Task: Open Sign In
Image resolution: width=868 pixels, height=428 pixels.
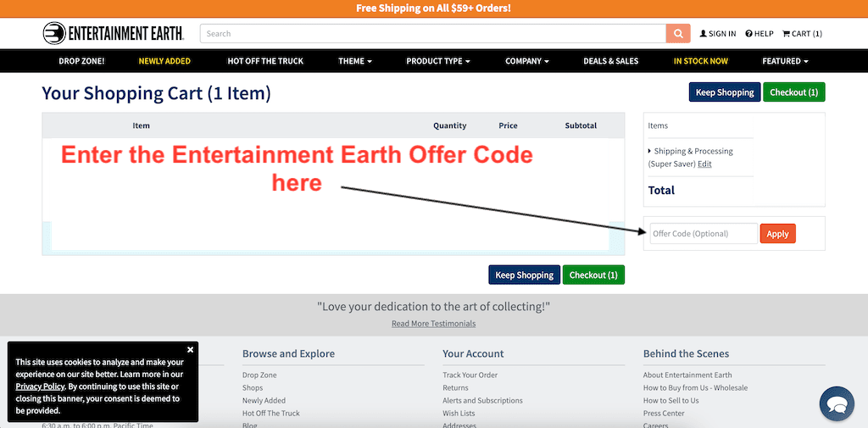Action: [x=718, y=33]
